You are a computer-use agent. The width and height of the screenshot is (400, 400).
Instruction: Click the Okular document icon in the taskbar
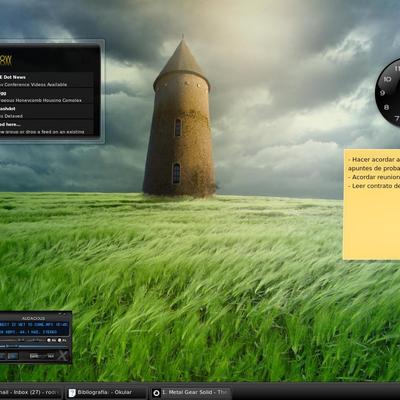72,393
